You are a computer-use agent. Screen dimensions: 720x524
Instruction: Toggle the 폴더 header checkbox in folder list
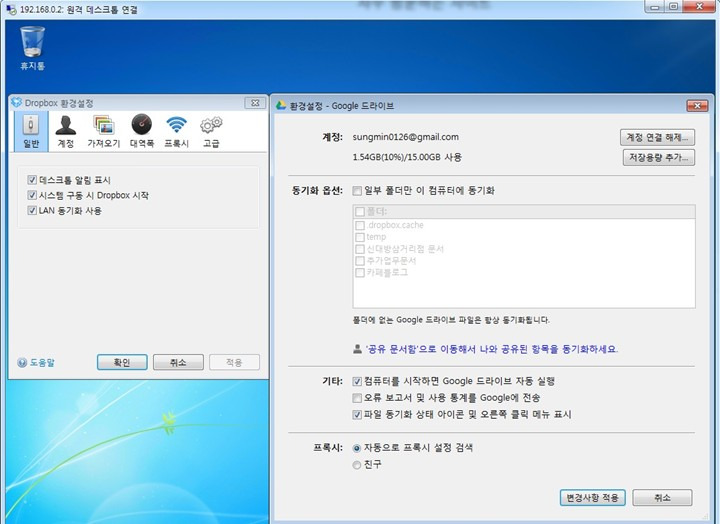360,212
